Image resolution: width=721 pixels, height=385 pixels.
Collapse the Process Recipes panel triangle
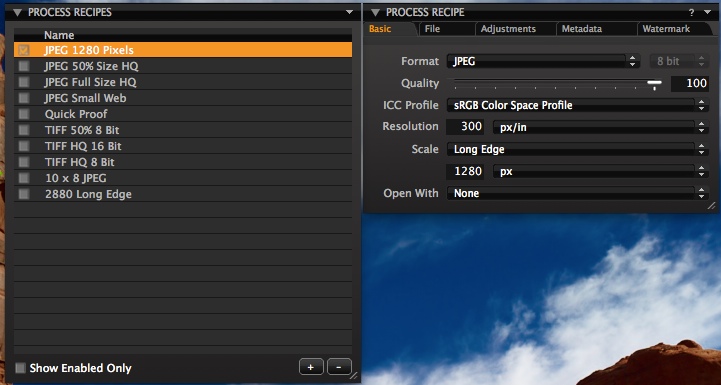pyautogui.click(x=17, y=13)
